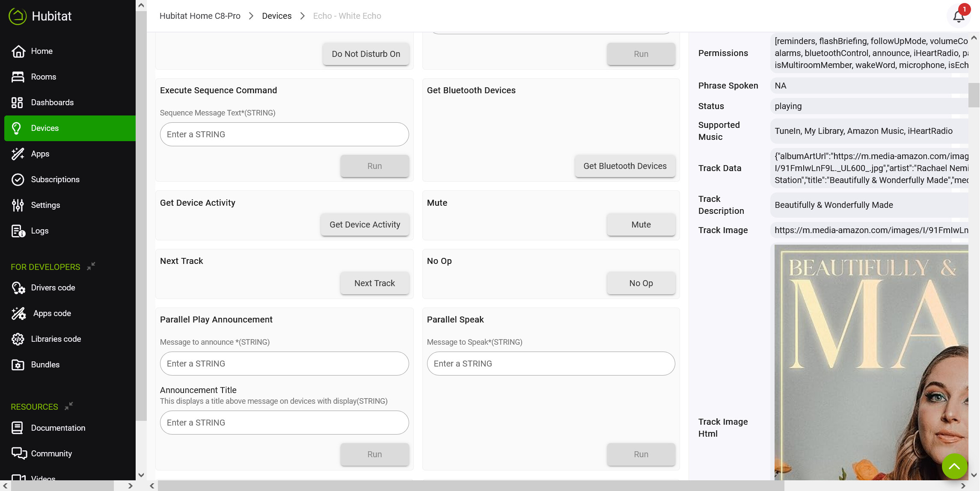
Task: Click Devices breadcrumb link
Action: tap(276, 16)
